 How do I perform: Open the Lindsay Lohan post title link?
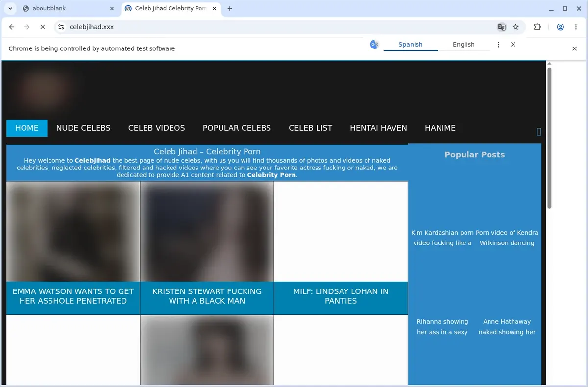pyautogui.click(x=341, y=296)
